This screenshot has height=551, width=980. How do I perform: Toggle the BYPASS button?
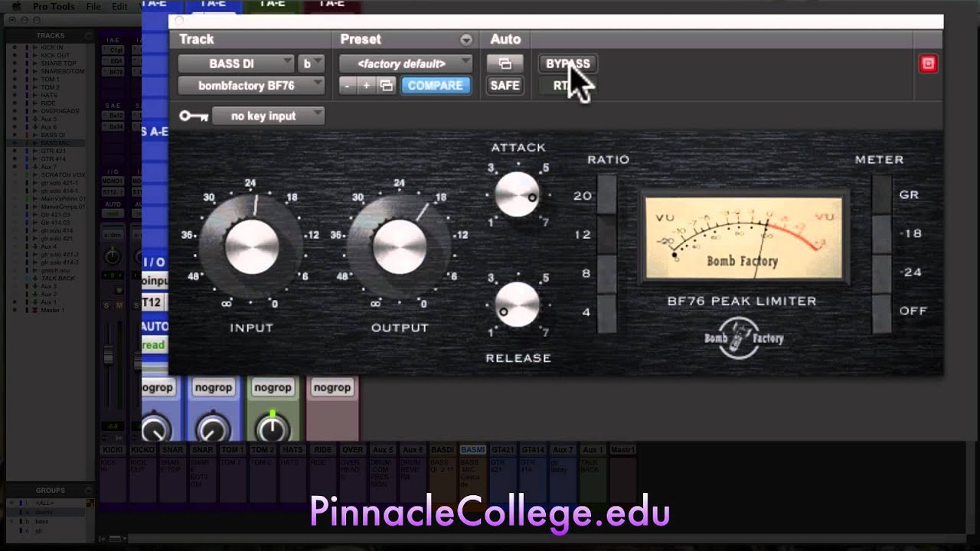click(x=568, y=64)
